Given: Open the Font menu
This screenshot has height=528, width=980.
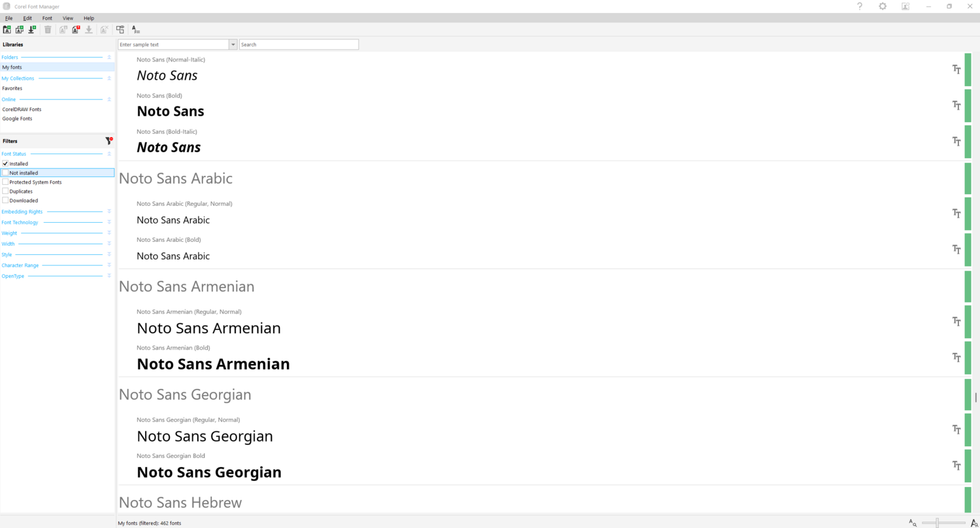Looking at the screenshot, I should 47,18.
